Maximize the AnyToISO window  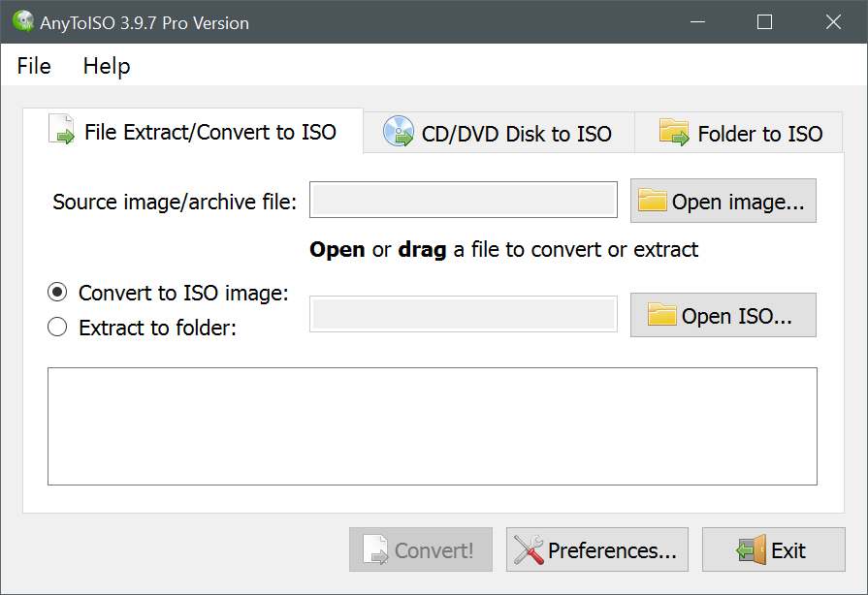click(764, 21)
